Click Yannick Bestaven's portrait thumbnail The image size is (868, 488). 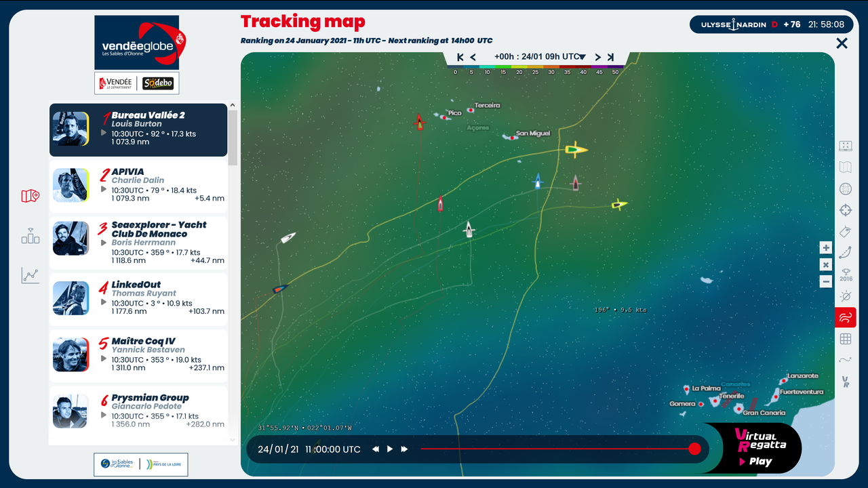click(71, 354)
